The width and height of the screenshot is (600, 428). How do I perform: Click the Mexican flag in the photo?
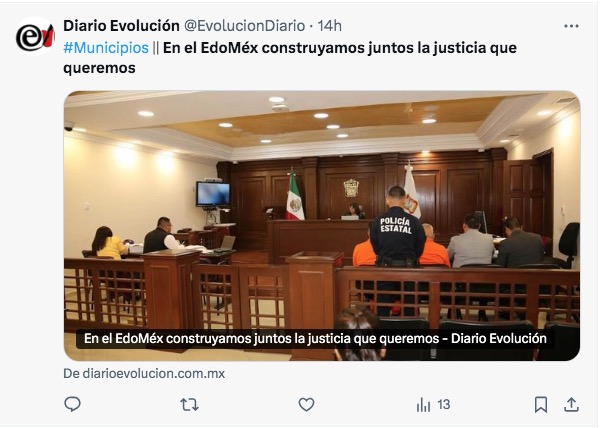coord(295,196)
